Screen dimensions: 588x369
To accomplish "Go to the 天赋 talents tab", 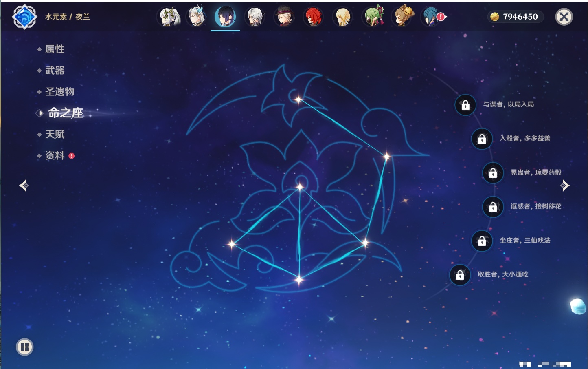I will click(55, 134).
